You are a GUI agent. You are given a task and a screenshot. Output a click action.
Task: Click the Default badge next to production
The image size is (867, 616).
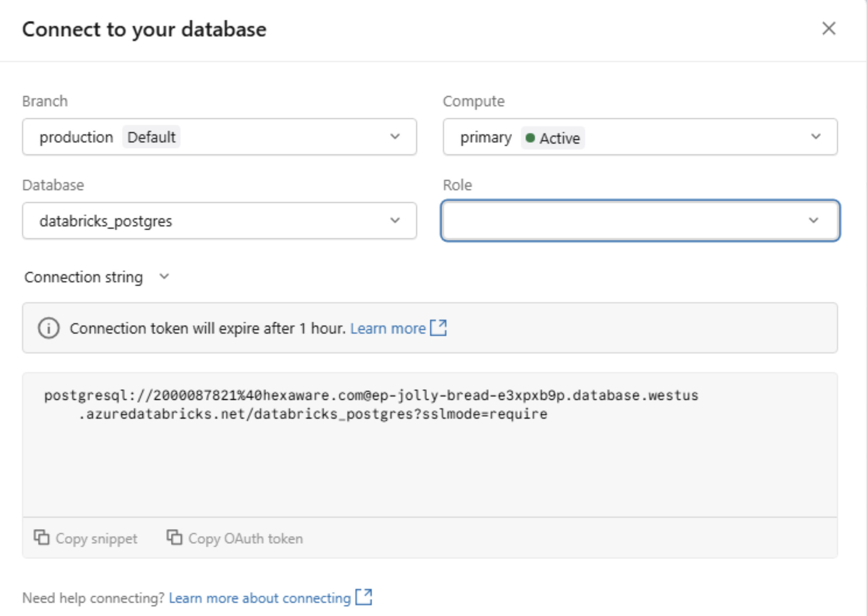151,137
